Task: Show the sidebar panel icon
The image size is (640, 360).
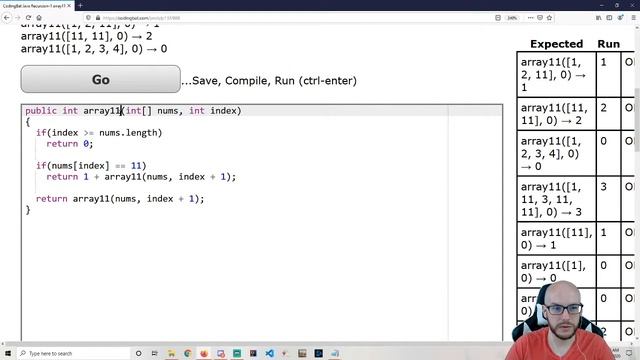Action: (x=609, y=18)
